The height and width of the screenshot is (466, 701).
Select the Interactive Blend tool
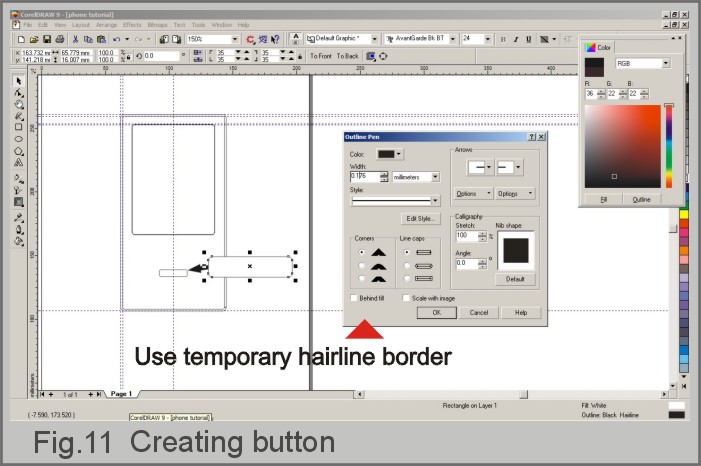(18, 202)
